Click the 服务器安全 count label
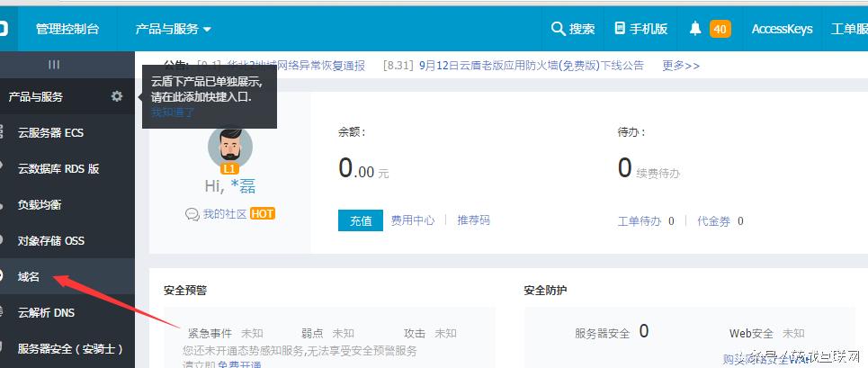Image resolution: width=868 pixels, height=368 pixels. (x=603, y=333)
